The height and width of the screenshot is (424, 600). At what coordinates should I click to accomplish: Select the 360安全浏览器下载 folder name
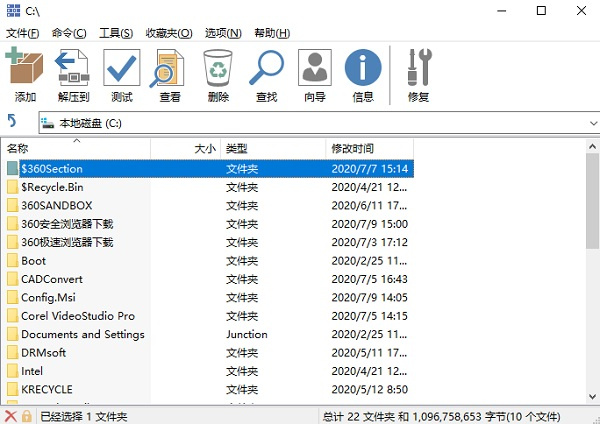click(x=67, y=224)
